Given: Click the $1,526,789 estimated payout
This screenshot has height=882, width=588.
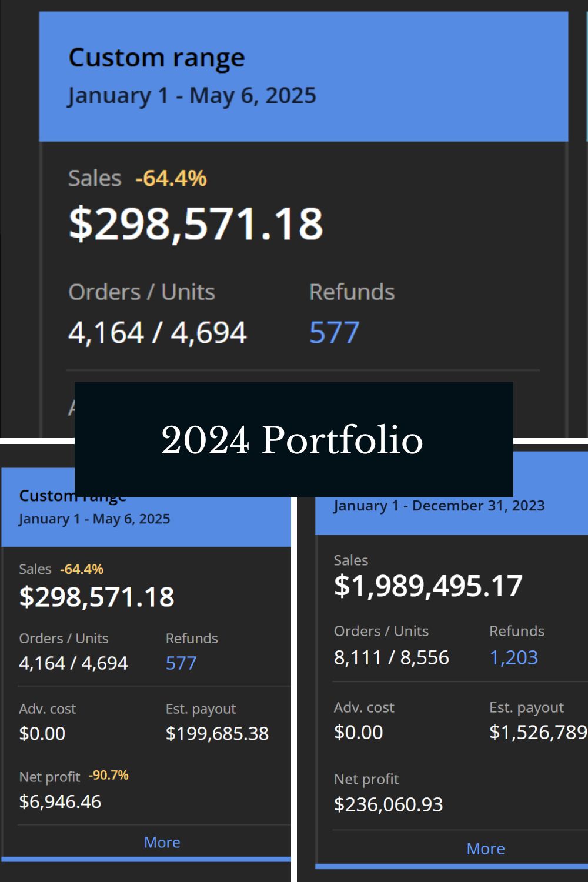Looking at the screenshot, I should (538, 732).
